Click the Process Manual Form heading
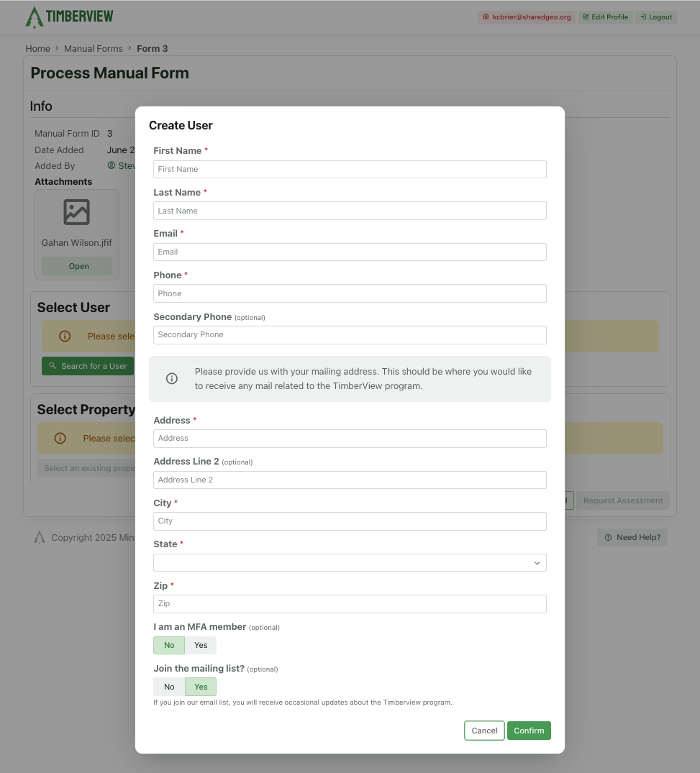This screenshot has width=700, height=773. (109, 73)
